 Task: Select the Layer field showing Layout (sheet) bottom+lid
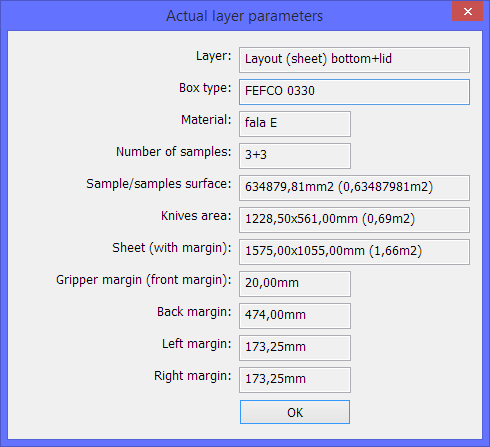[354, 60]
